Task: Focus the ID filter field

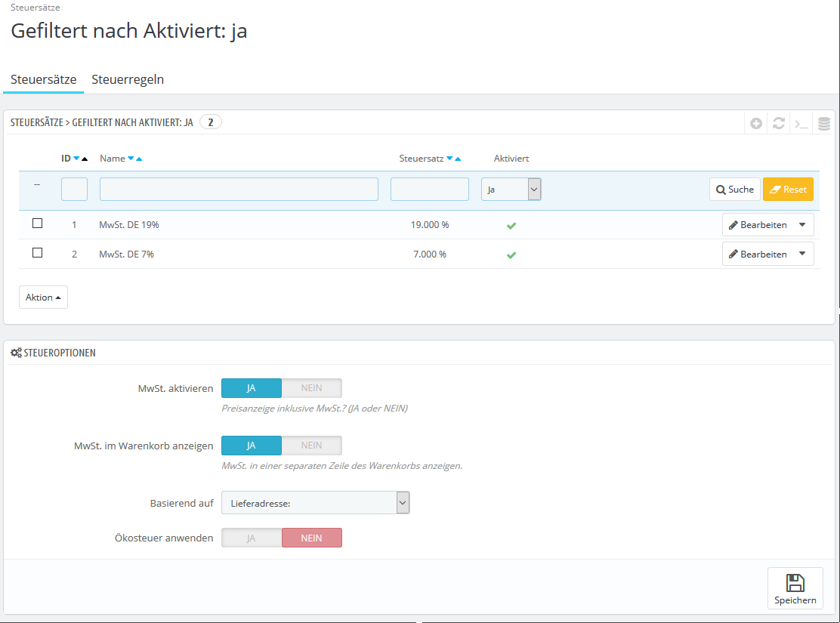Action: (x=75, y=189)
